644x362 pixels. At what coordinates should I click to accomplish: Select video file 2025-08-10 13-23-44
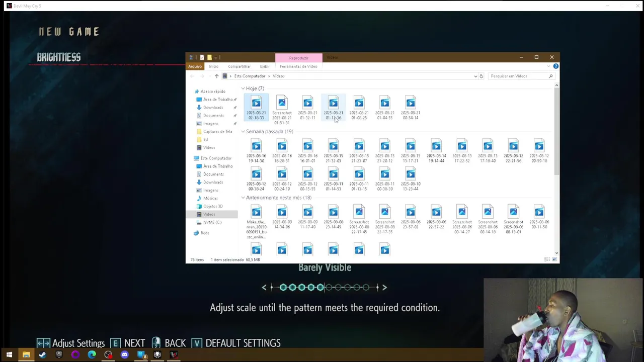tap(411, 179)
